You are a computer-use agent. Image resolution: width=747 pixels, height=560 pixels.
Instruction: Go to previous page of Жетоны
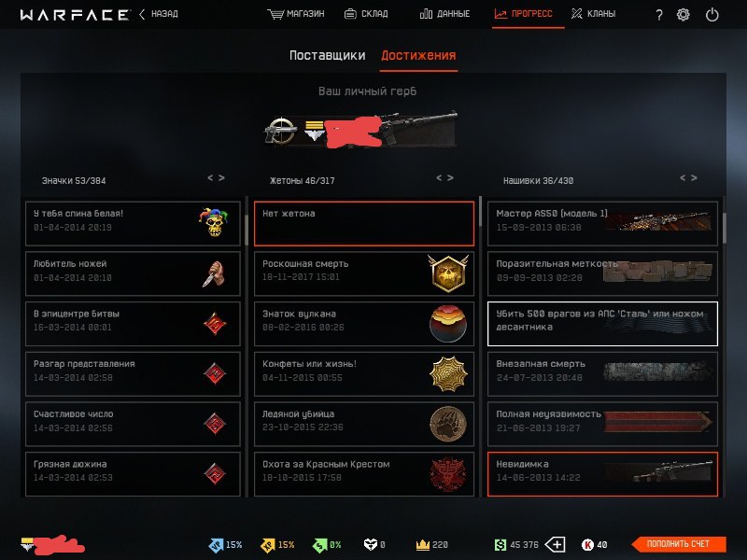pyautogui.click(x=439, y=177)
